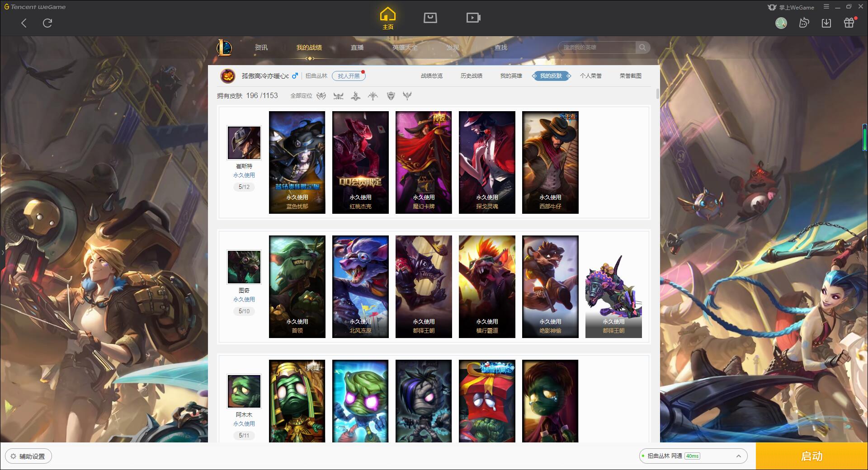Viewport: 868px width, 470px height.
Task: Open the 英雄大全 tab
Action: coord(405,47)
